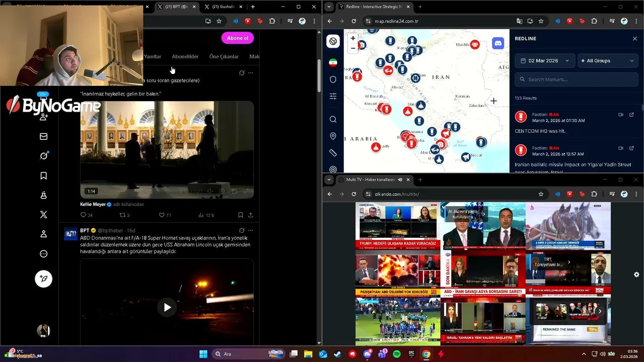644x362 pixels.
Task: Open external link for CENTCOM HQ event
Action: [x=631, y=115]
